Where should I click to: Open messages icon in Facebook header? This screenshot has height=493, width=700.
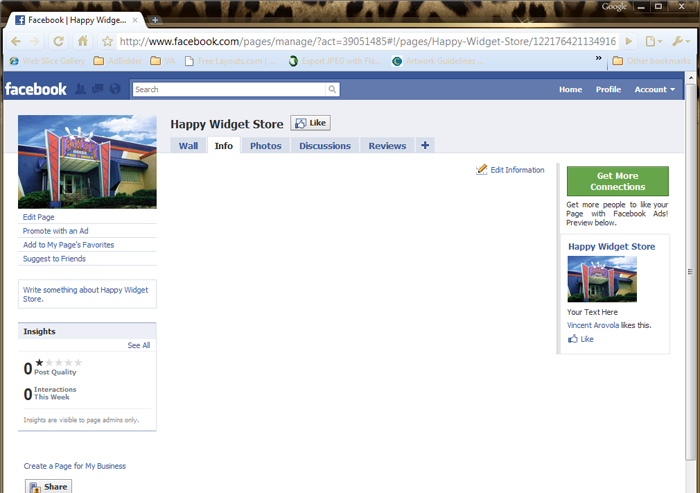pyautogui.click(x=98, y=89)
